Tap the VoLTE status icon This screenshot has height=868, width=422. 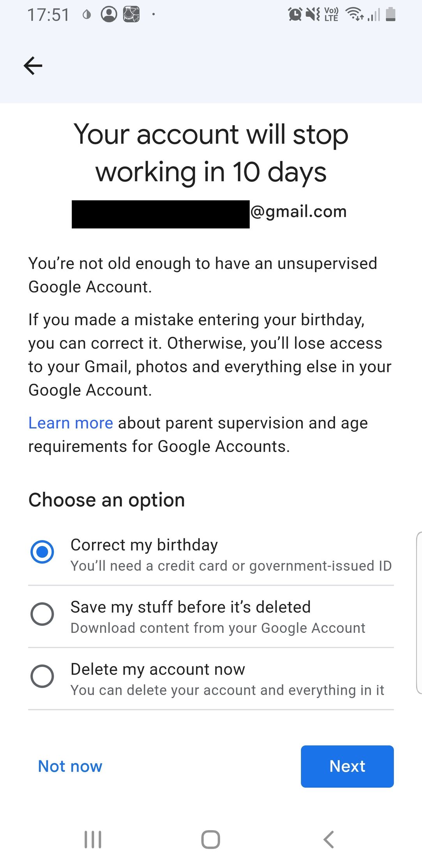click(x=331, y=15)
